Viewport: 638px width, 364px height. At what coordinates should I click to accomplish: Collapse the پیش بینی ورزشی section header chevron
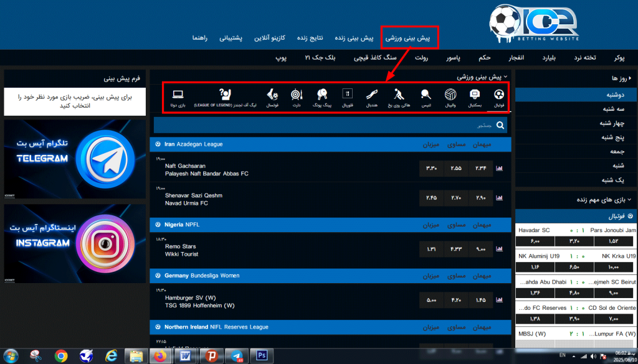click(x=505, y=77)
